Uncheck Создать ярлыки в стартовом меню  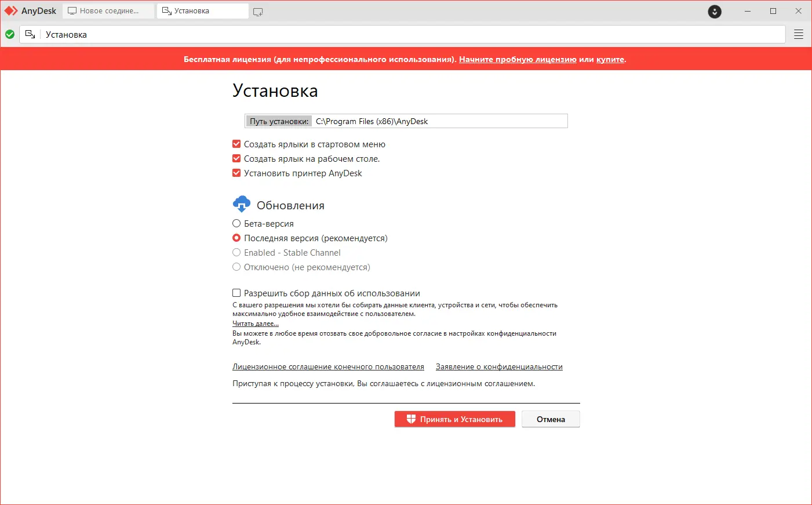point(236,144)
